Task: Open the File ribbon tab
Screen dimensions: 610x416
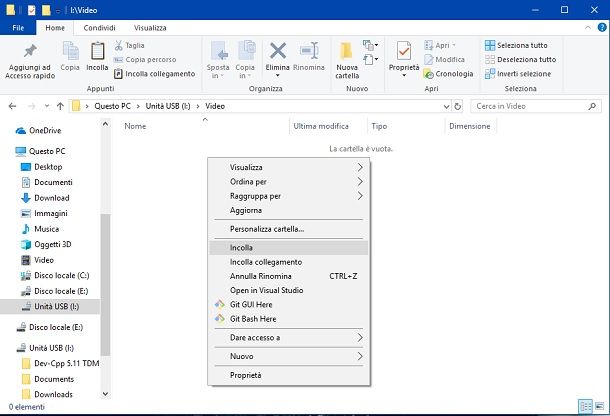Action: (18, 28)
